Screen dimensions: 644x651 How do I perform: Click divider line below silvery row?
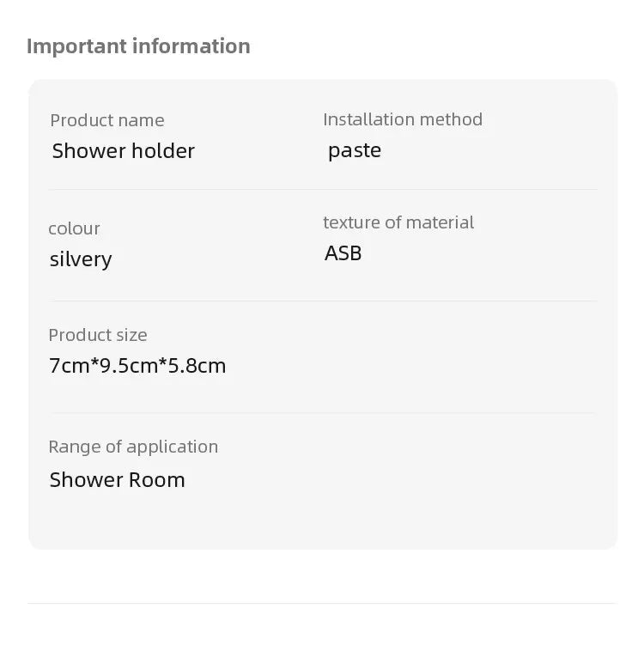coord(323,301)
